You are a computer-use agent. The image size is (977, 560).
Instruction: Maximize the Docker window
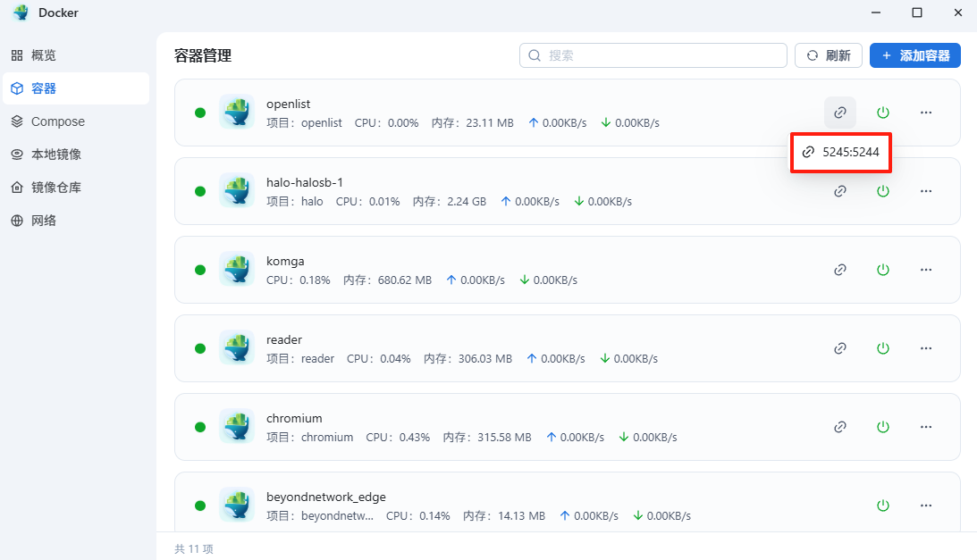916,13
